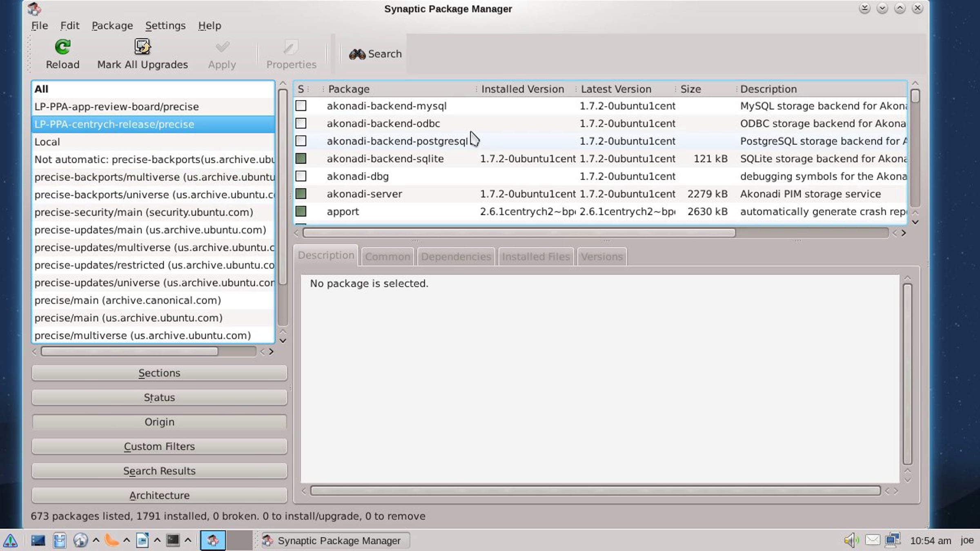This screenshot has width=980, height=551.
Task: Click the package list horizontal scrollbar
Action: (519, 233)
